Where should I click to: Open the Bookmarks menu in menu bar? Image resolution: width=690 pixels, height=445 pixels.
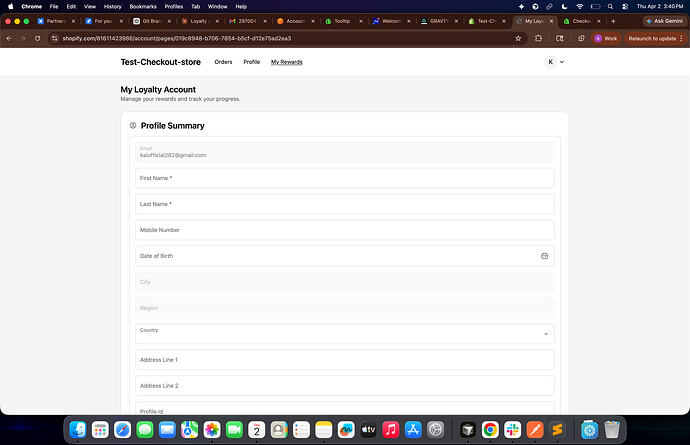coord(143,7)
